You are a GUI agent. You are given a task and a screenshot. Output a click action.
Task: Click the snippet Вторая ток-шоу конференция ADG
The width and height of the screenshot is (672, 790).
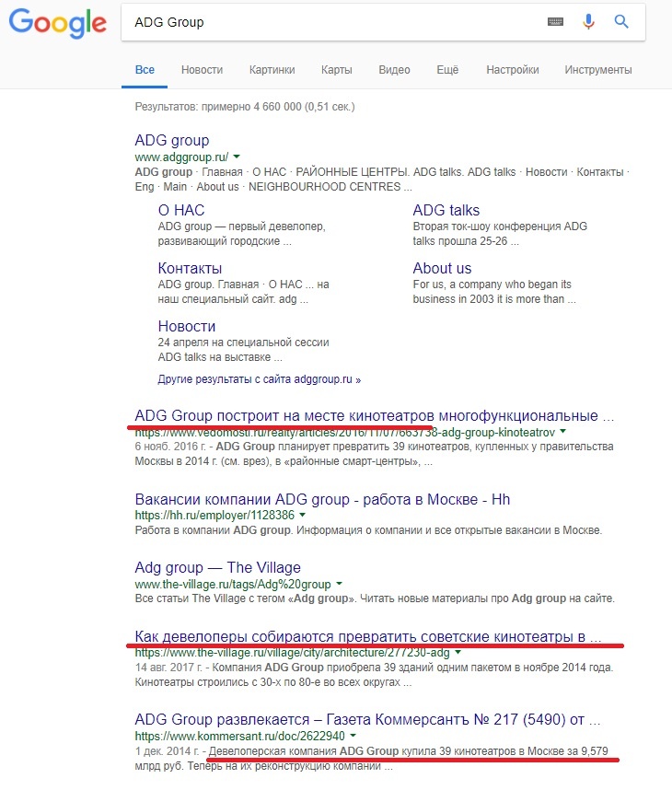[500, 234]
